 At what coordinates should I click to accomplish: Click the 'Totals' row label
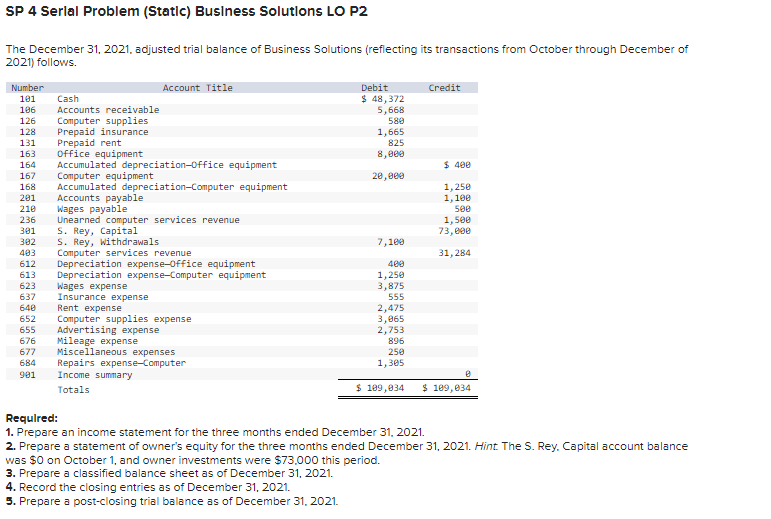[73, 390]
